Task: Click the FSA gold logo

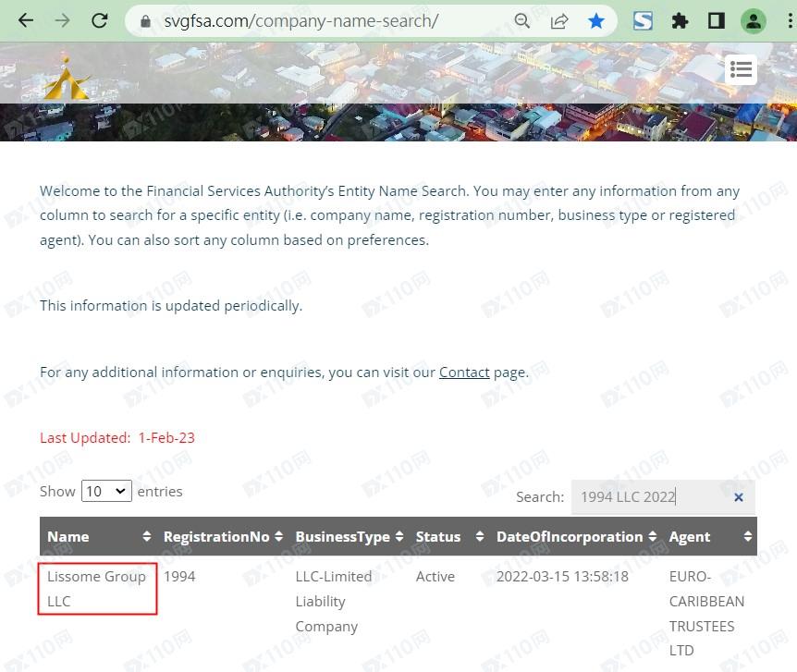Action: click(66, 79)
